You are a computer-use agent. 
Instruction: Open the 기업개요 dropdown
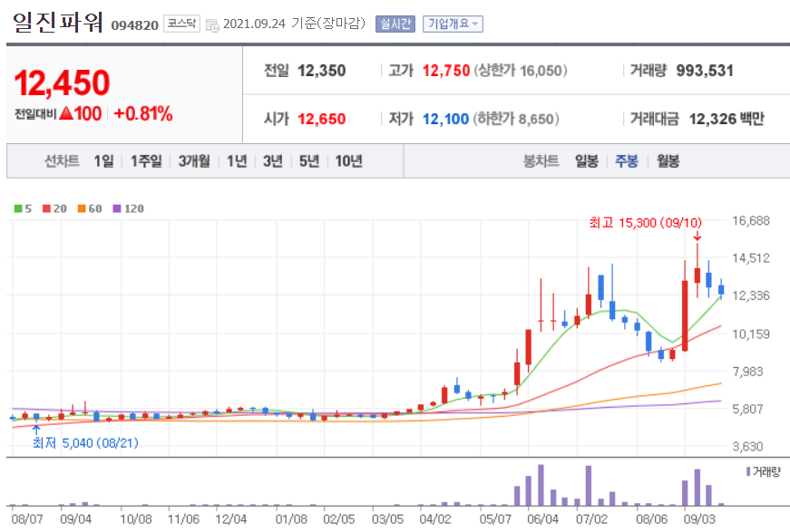click(453, 24)
